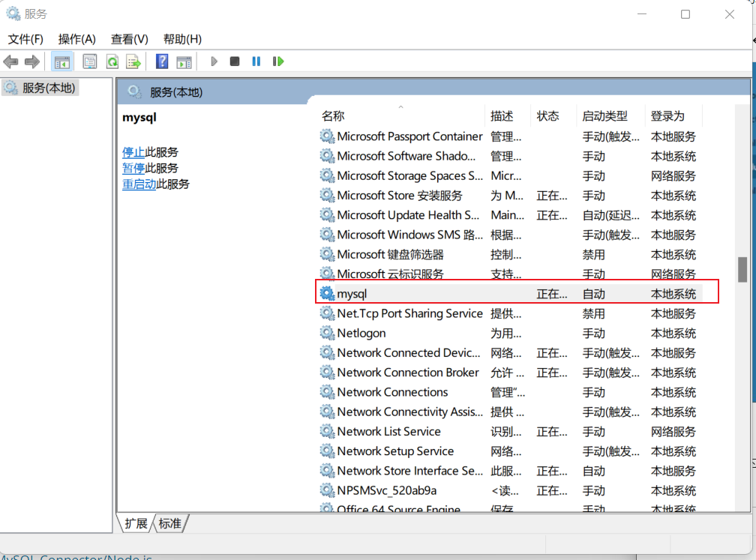Open Properties using the properties toolbar icon
Screen dimensions: 756x560
89,61
